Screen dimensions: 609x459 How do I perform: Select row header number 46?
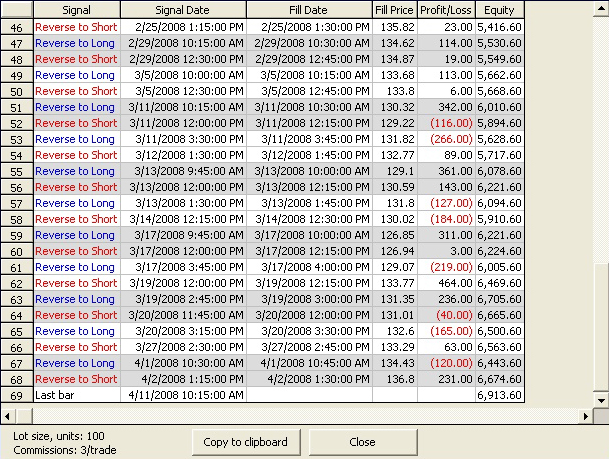[17, 28]
